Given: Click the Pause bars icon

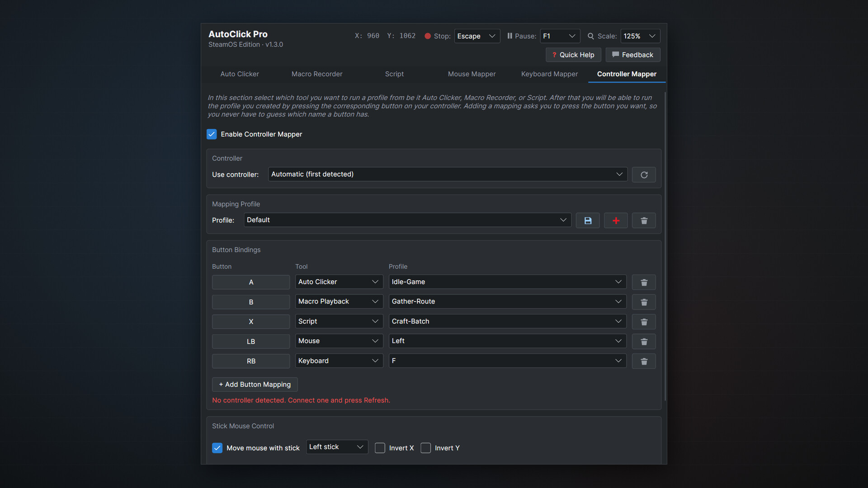Looking at the screenshot, I should coord(509,36).
